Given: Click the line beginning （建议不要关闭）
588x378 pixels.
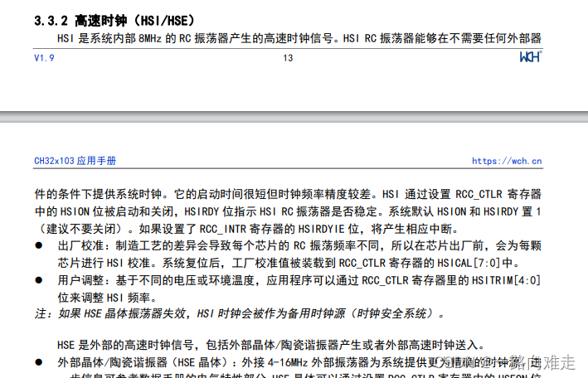Looking at the screenshot, I should click(246, 229).
